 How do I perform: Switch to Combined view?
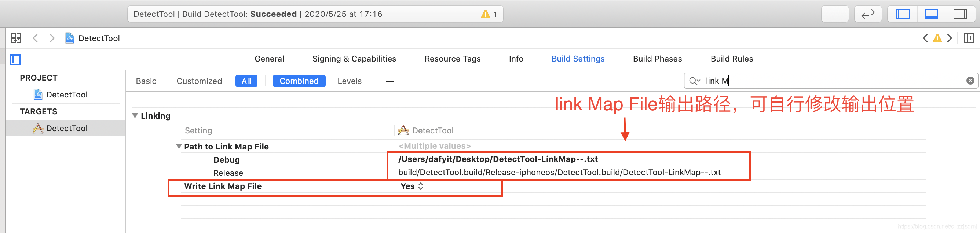click(299, 81)
